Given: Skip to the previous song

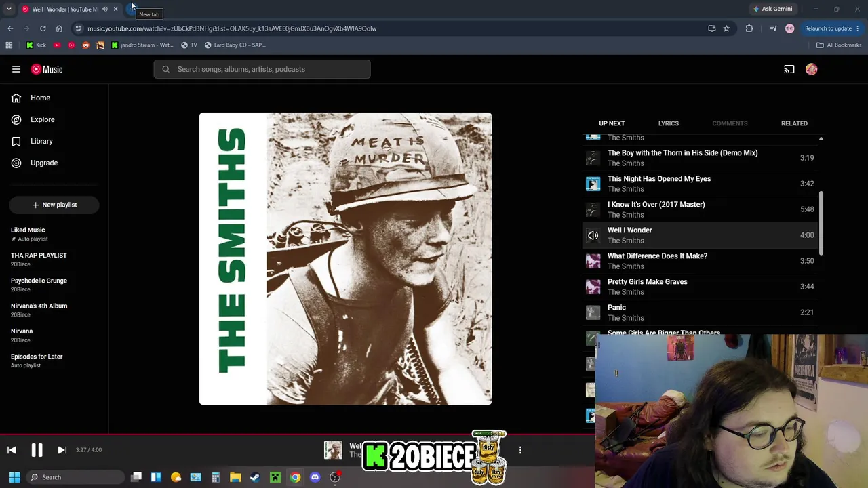Looking at the screenshot, I should (x=12, y=450).
